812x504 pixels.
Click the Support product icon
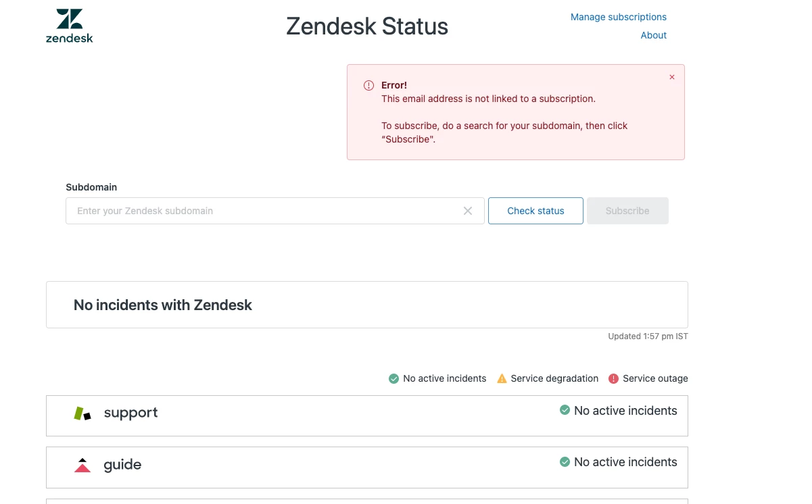point(82,413)
